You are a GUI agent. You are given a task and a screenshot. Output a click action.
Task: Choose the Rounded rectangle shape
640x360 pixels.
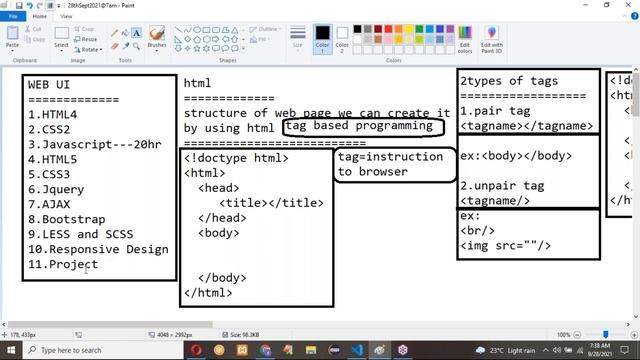click(216, 30)
